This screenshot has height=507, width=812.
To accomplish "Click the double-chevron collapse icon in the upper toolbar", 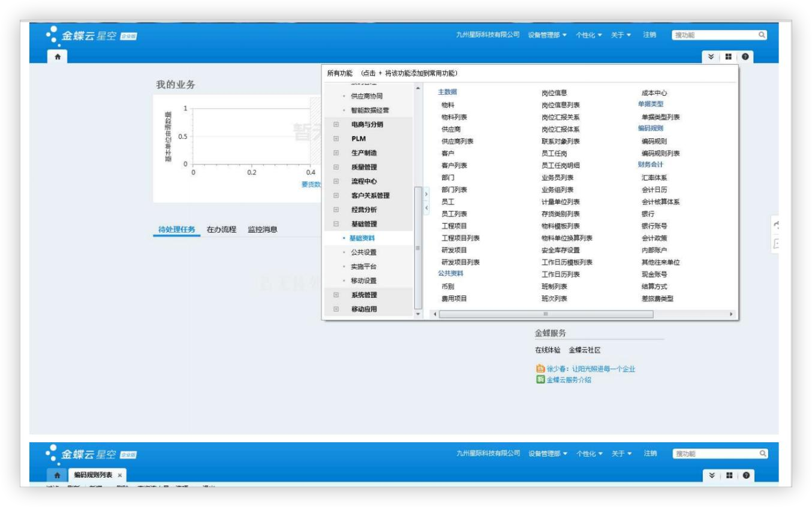I will 711,56.
